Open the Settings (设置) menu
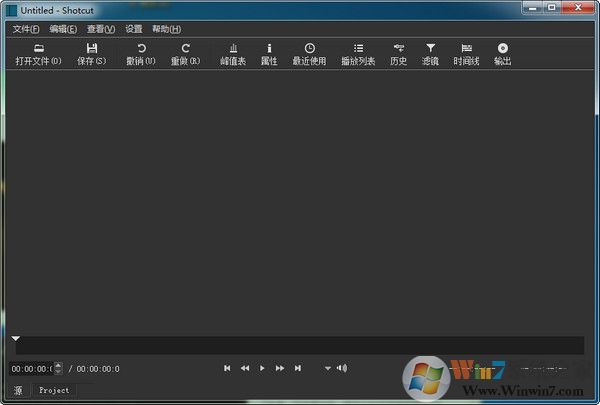 tap(134, 29)
